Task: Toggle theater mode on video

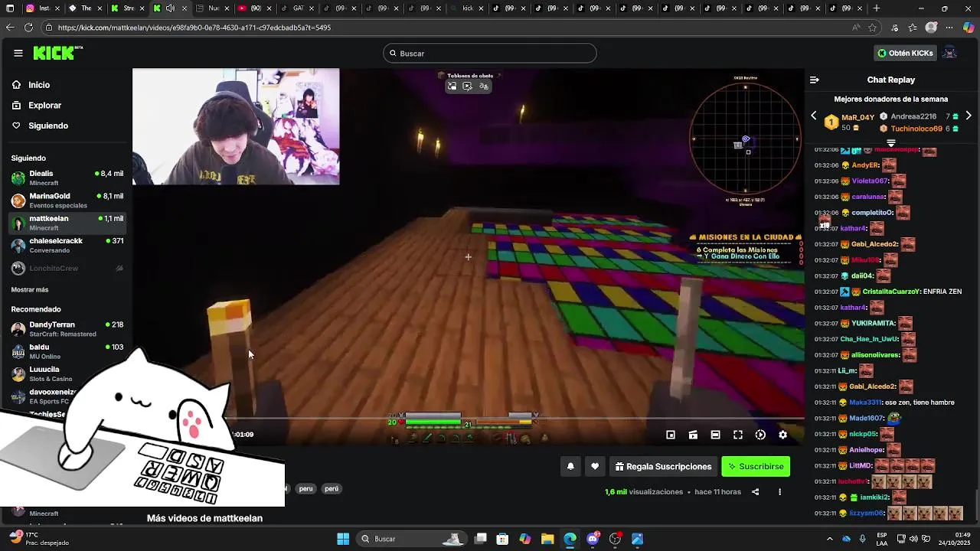Action: [x=715, y=435]
